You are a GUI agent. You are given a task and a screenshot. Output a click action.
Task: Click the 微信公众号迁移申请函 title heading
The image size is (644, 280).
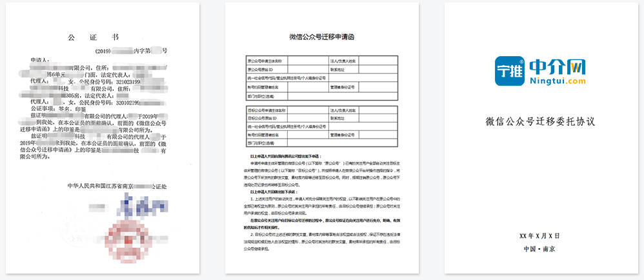pyautogui.click(x=321, y=38)
